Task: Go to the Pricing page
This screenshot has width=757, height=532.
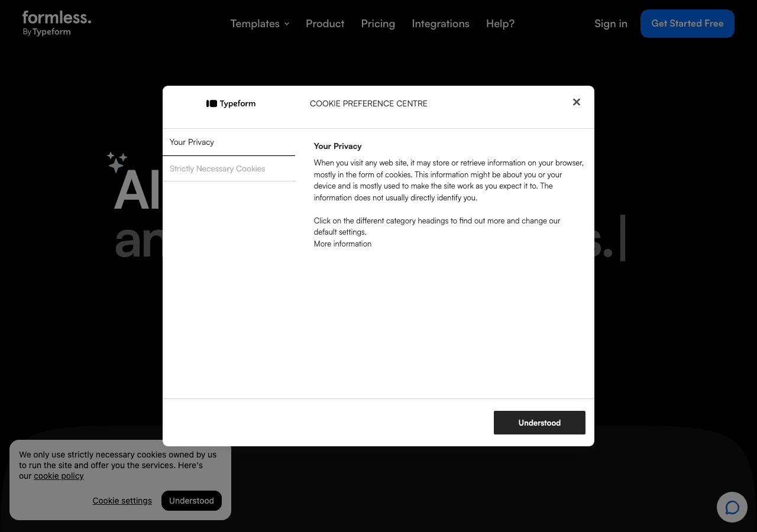Action: [378, 24]
